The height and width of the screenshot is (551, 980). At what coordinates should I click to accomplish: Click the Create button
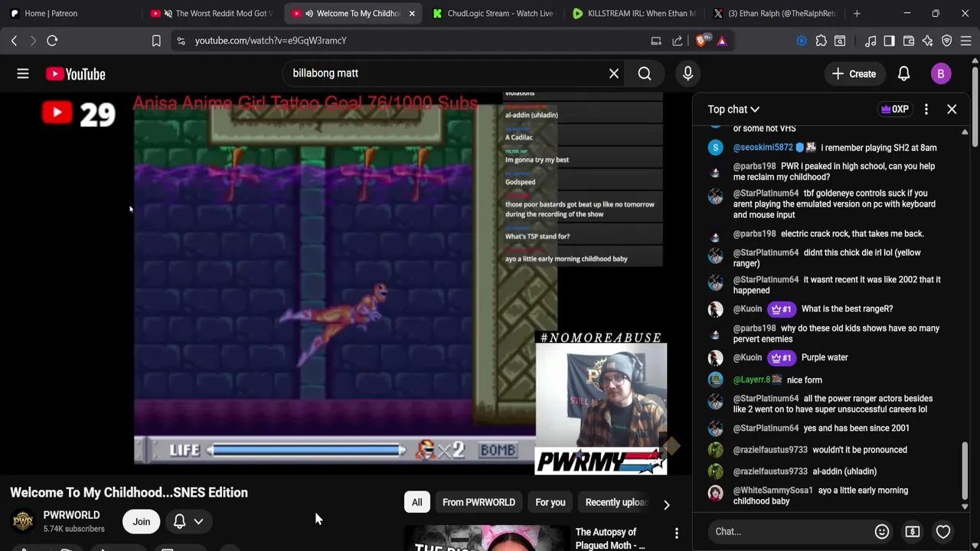(x=854, y=73)
